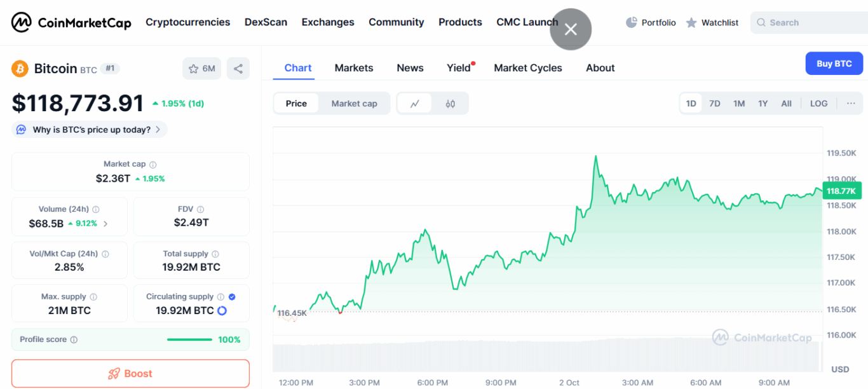Open the Cryptocurrencies menu
Viewport: 868px width, 389px height.
187,22
